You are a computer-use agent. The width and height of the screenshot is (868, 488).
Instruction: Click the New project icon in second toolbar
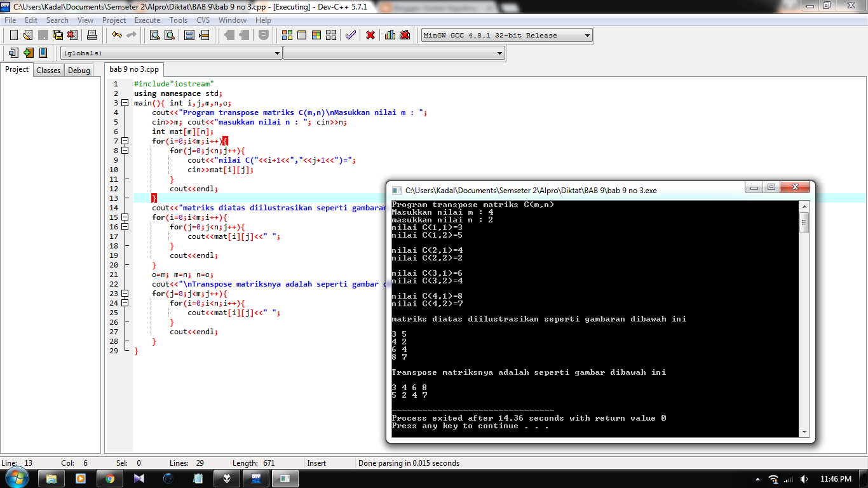tap(13, 53)
